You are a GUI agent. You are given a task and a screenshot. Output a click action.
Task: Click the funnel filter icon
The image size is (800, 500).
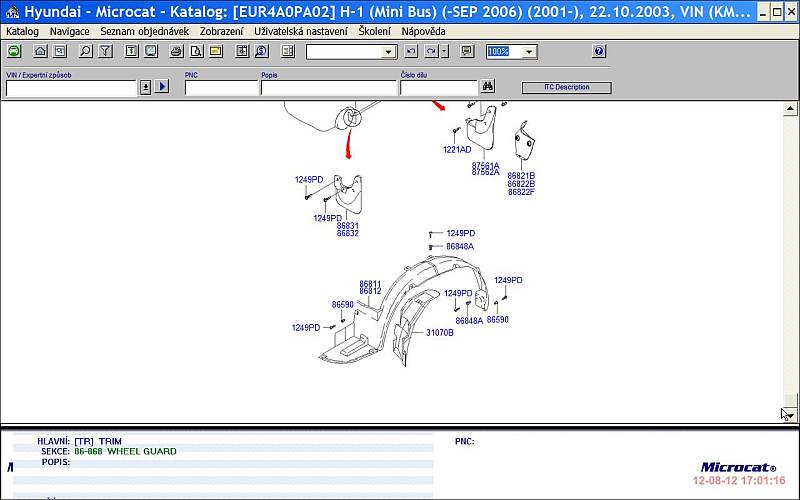105,50
